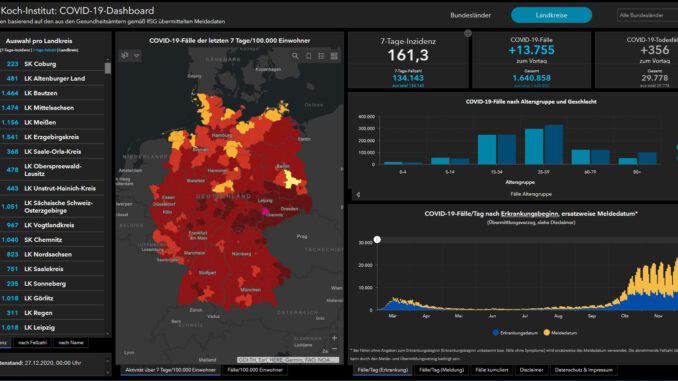This screenshot has width=678, height=381.
Task: Switch to Fälle/100.000 Einwohner map tab
Action: point(255,370)
